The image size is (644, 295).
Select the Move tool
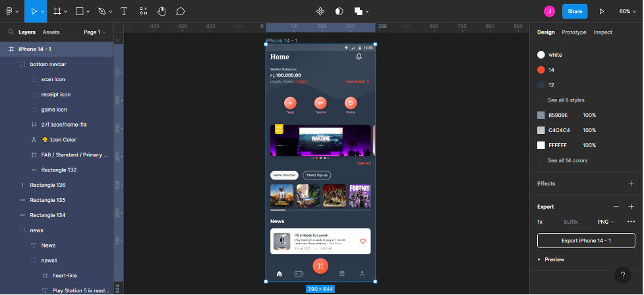(34, 11)
